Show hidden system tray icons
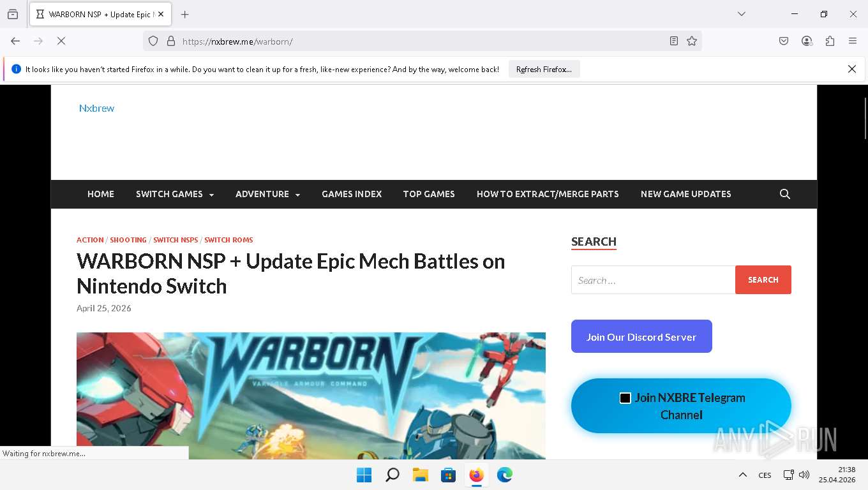Image resolution: width=868 pixels, height=490 pixels. click(x=742, y=475)
